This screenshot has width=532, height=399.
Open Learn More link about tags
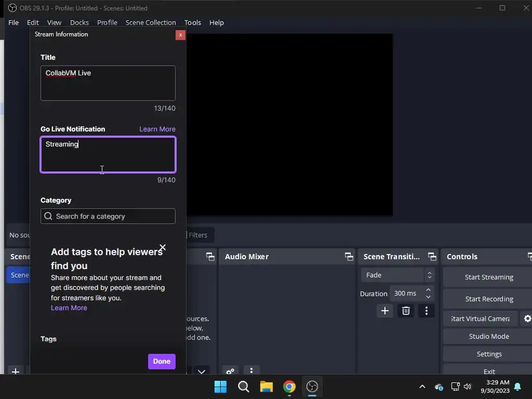click(x=69, y=308)
